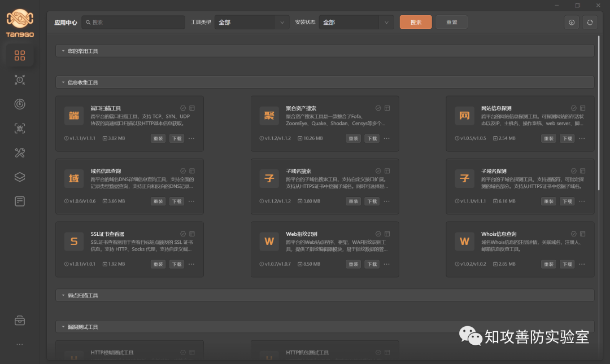Click the HTTP模糊测试工具 title

pos(112,353)
